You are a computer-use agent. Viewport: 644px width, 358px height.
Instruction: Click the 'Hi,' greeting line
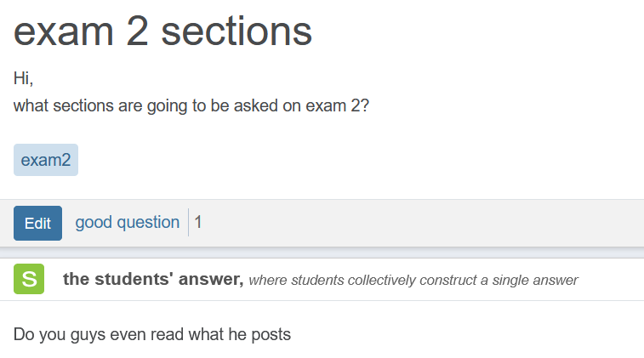tap(24, 78)
